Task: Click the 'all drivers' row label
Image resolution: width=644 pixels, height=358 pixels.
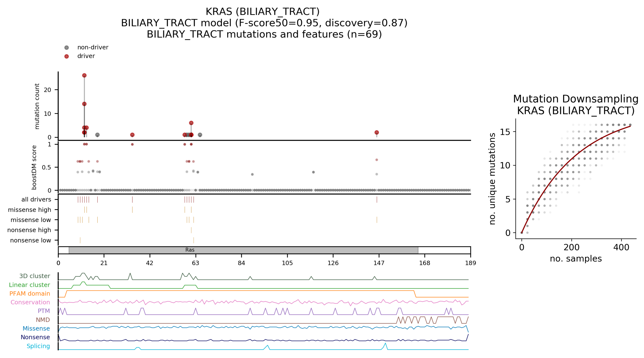Action: pyautogui.click(x=36, y=199)
